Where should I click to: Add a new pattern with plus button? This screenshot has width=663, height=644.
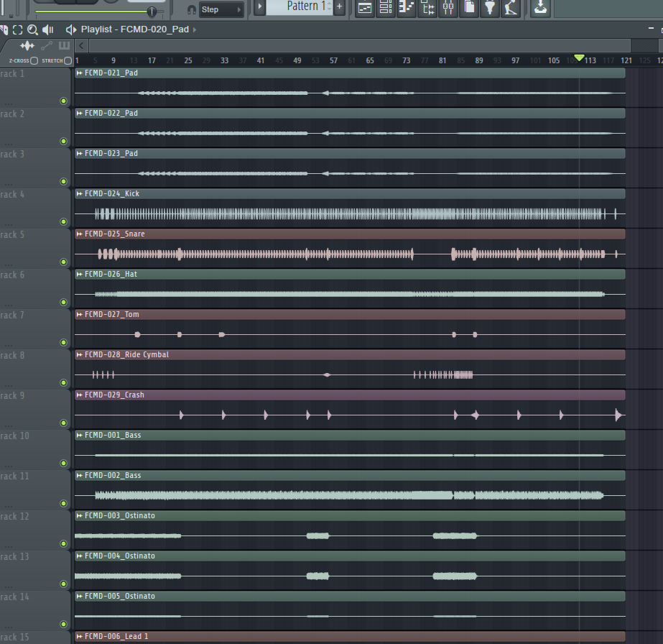click(339, 8)
